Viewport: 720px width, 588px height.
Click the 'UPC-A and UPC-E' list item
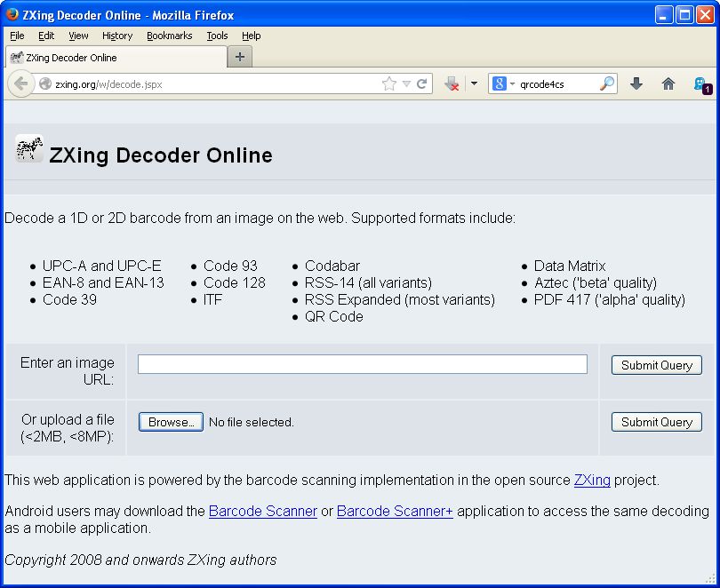102,266
